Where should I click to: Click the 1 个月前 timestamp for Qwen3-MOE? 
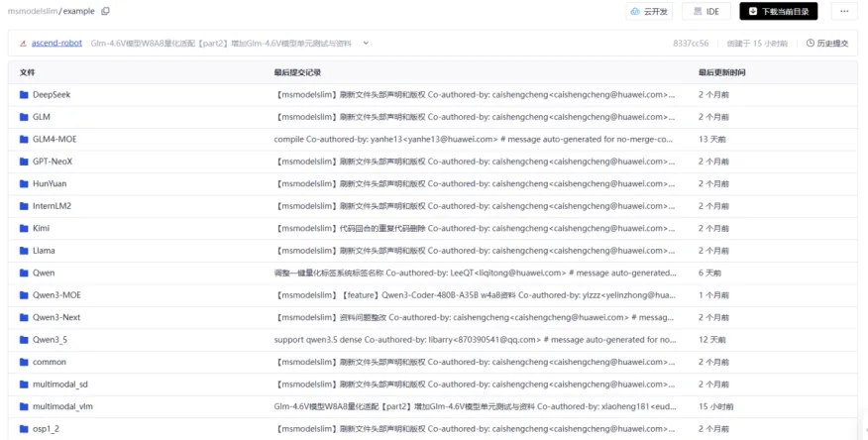pyautogui.click(x=713, y=295)
